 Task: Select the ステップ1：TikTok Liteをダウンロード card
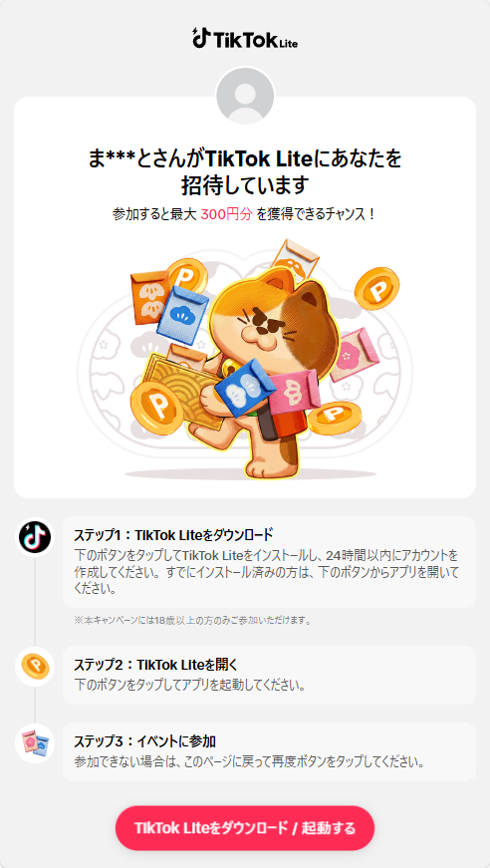point(269,562)
